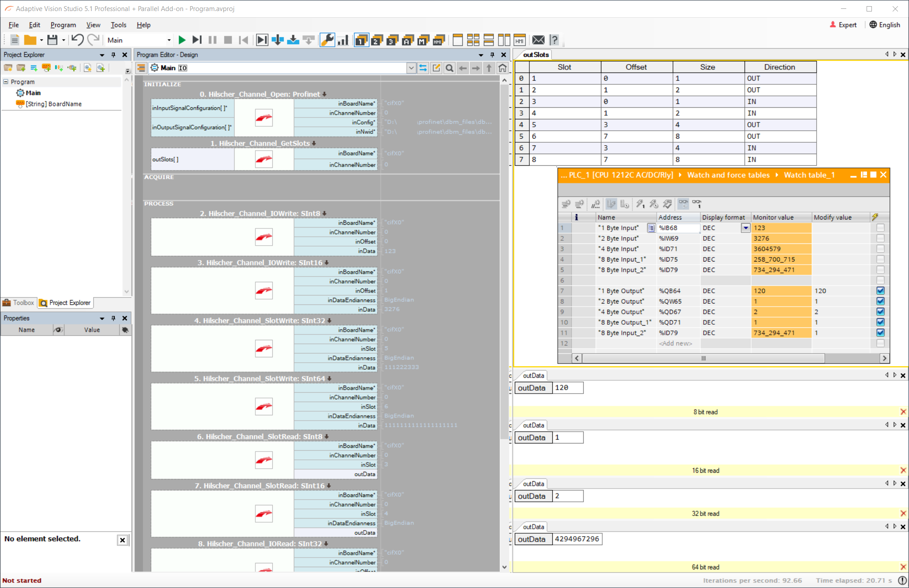Click the Expert mode button
This screenshot has height=588, width=909.
(843, 25)
